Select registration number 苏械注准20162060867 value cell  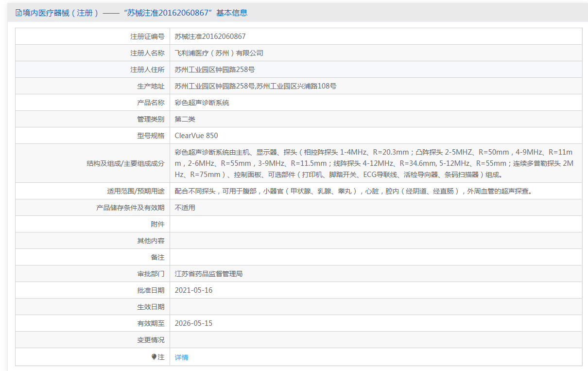[x=210, y=36]
